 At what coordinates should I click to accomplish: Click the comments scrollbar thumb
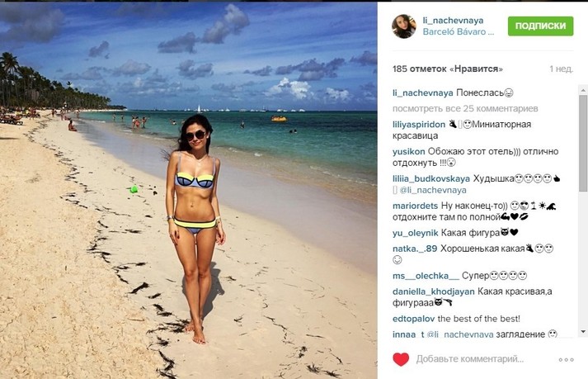tap(583, 144)
